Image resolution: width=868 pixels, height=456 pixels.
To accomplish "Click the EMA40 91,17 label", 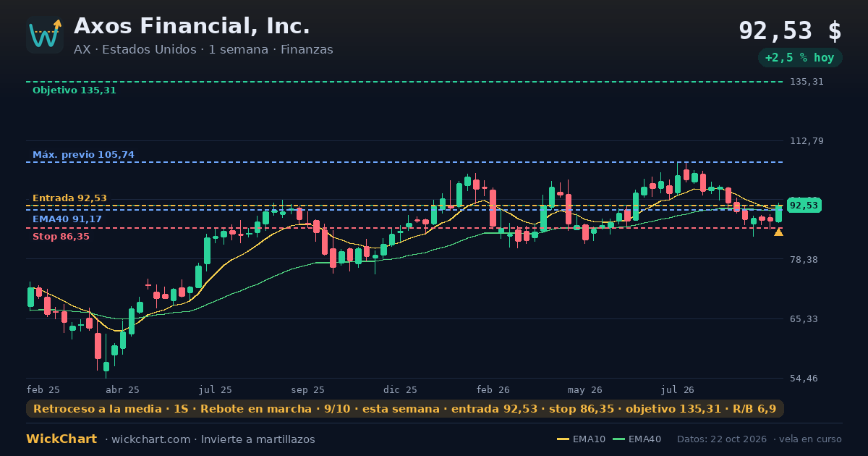I will point(67,219).
